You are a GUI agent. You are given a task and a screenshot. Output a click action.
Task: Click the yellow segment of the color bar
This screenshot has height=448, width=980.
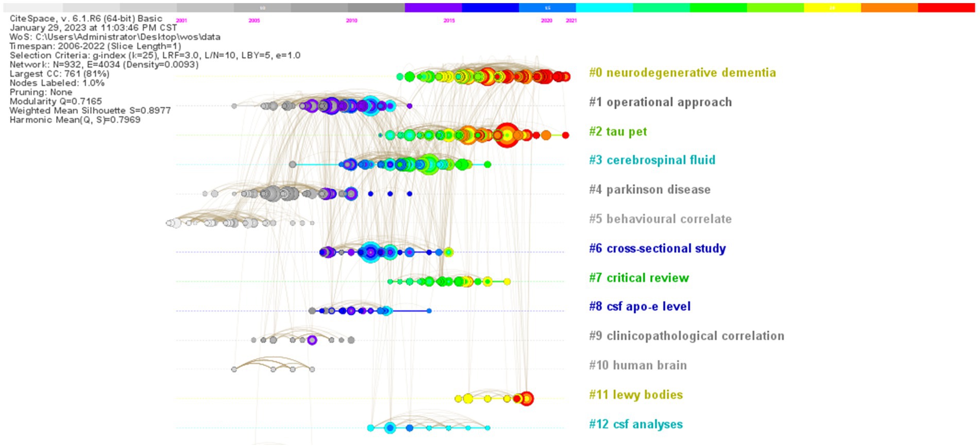click(x=832, y=8)
